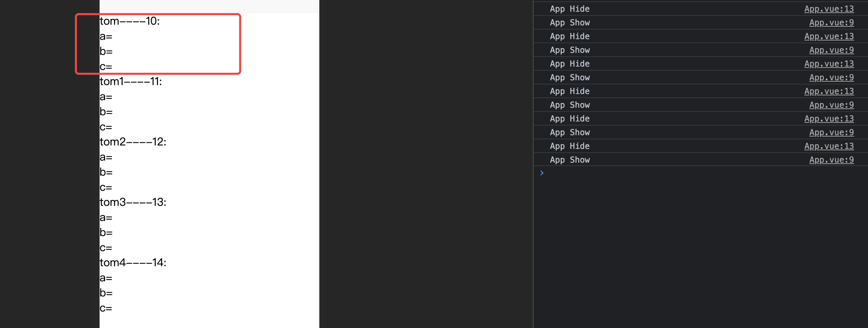Select the topmost 'App Hide' log message
This screenshot has height=328, width=868.
(x=570, y=9)
